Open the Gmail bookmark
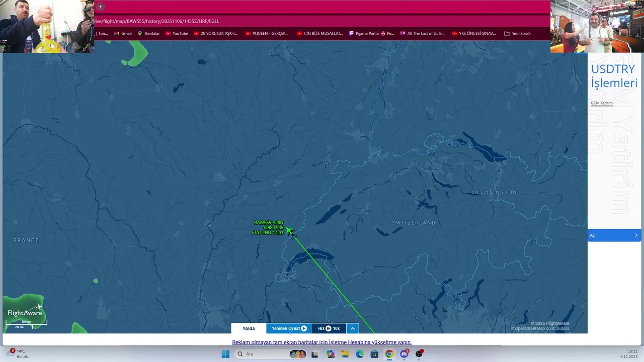Image resolution: width=644 pixels, height=362 pixels. (x=123, y=34)
